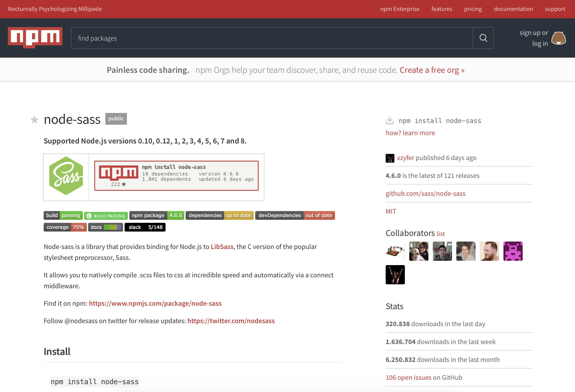575x392 pixels.
Task: Click 320.838 downloads in the last day
Action: [x=435, y=324]
